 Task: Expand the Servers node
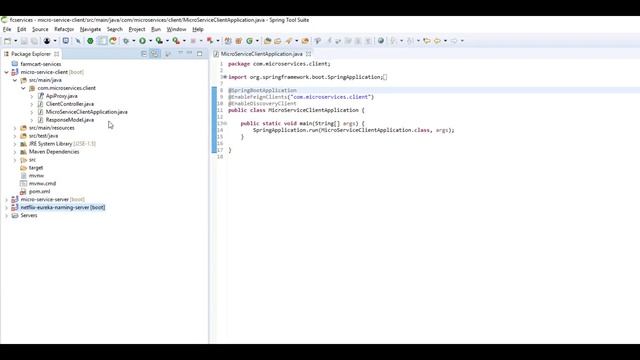pyautogui.click(x=6, y=216)
